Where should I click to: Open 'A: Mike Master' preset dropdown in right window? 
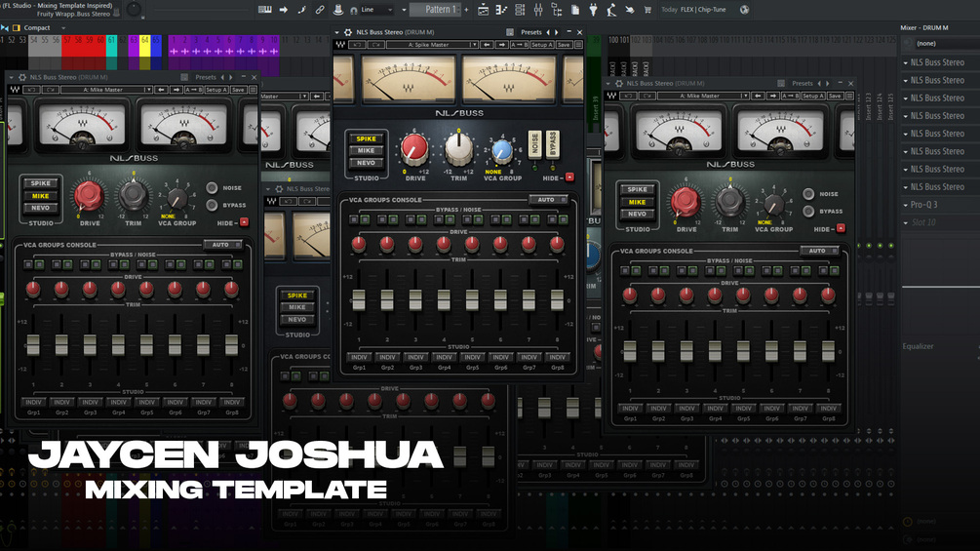click(x=703, y=97)
